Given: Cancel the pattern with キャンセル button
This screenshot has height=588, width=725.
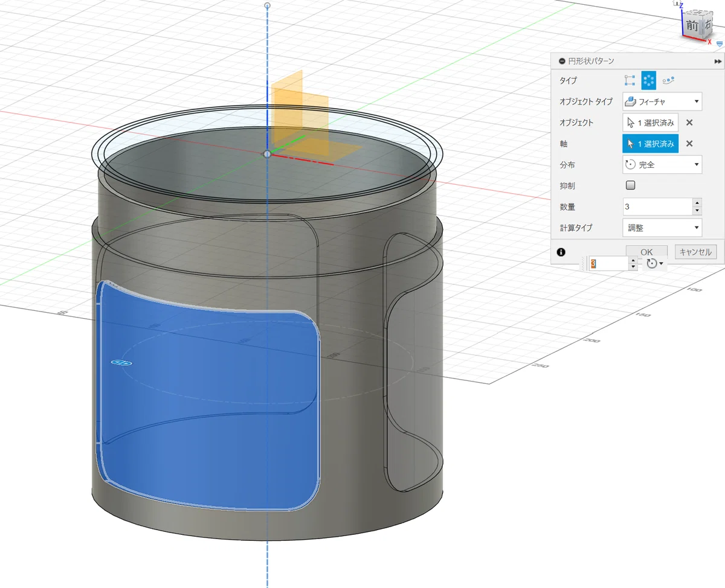Looking at the screenshot, I should [x=695, y=252].
